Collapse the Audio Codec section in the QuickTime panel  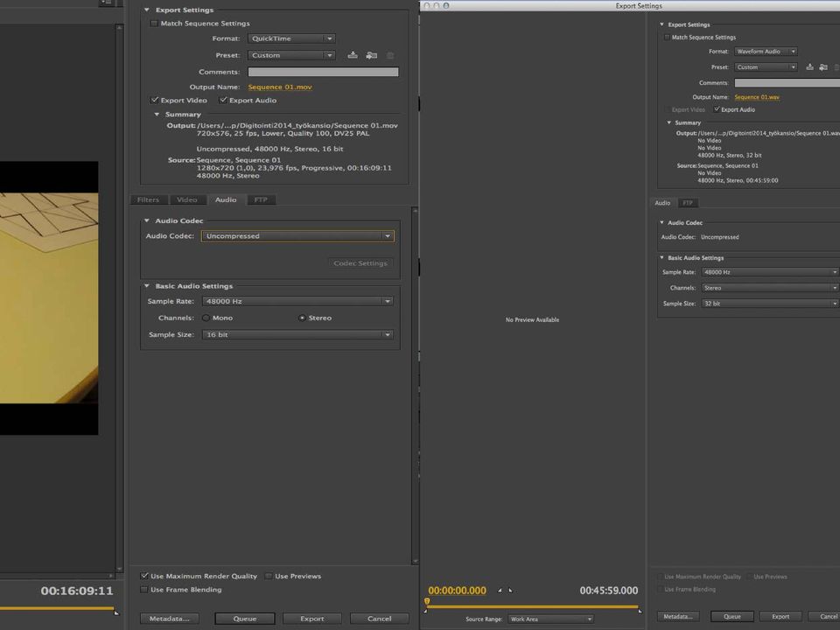click(x=147, y=220)
